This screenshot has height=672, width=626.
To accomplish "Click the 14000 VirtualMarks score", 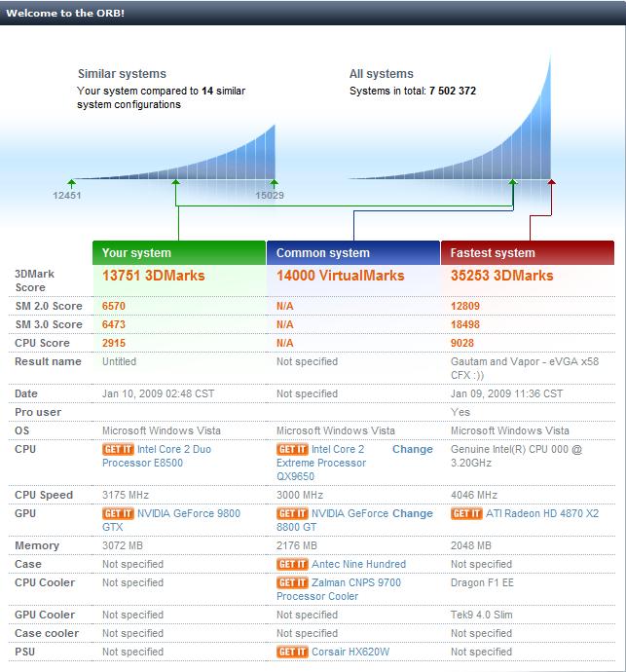I will pos(340,276).
